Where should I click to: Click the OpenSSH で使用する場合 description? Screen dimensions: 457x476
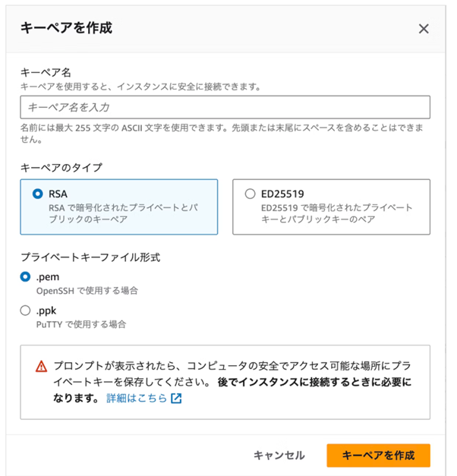point(87,291)
